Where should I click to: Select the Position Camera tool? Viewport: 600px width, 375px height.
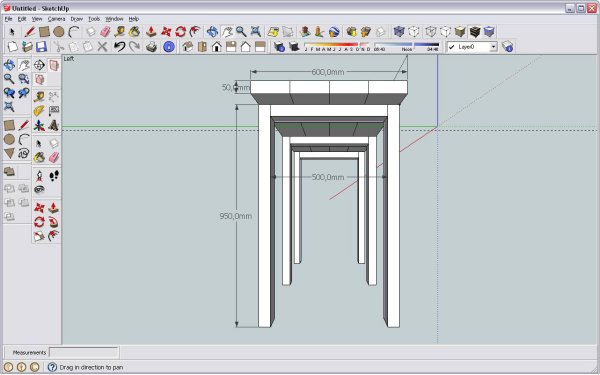[39, 176]
